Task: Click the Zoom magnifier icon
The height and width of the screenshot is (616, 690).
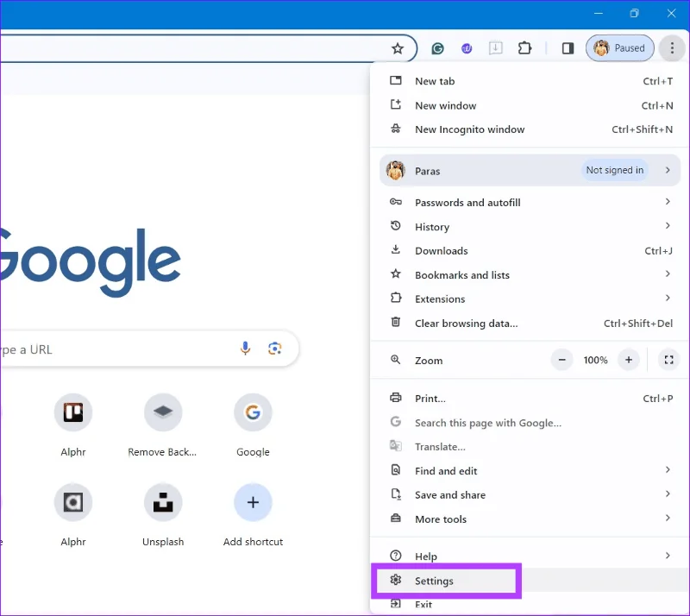Action: click(396, 360)
